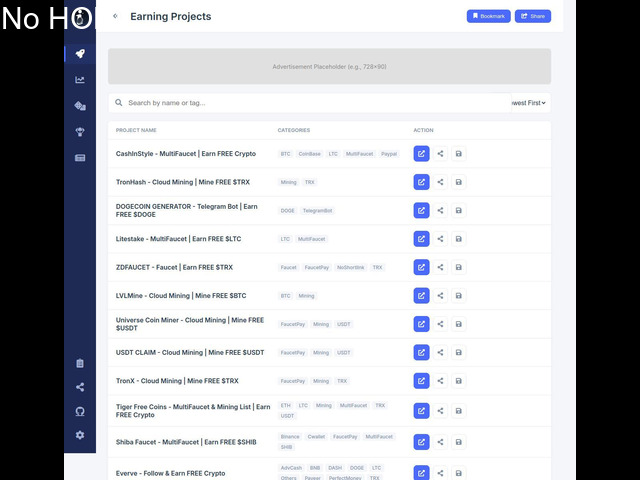Click the Share button at top right
The width and height of the screenshot is (640, 480).
533,16
